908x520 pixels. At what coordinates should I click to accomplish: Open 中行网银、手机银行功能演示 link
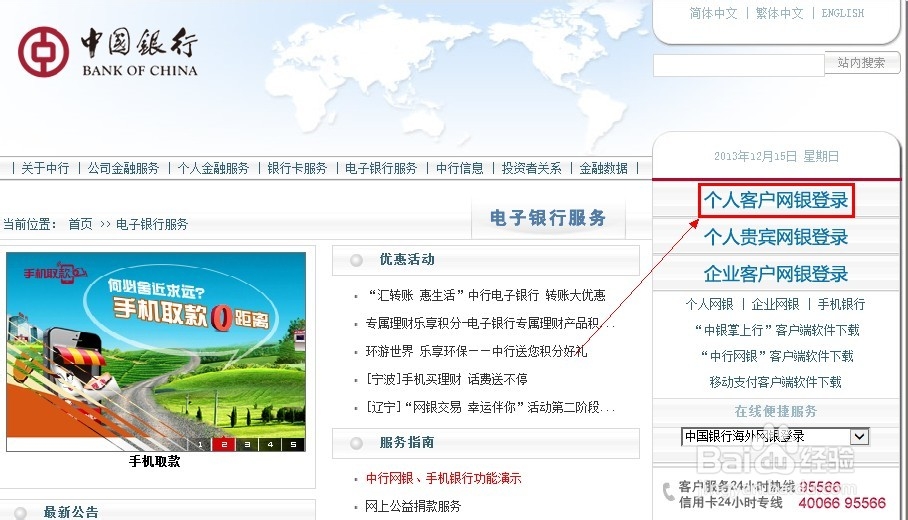(x=444, y=478)
